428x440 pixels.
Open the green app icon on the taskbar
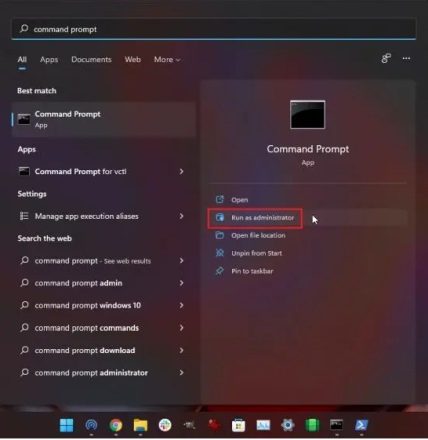tap(312, 425)
